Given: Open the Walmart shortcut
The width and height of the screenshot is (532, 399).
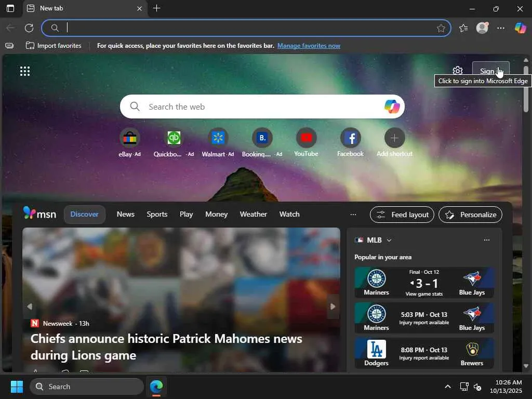Looking at the screenshot, I should (x=218, y=143).
